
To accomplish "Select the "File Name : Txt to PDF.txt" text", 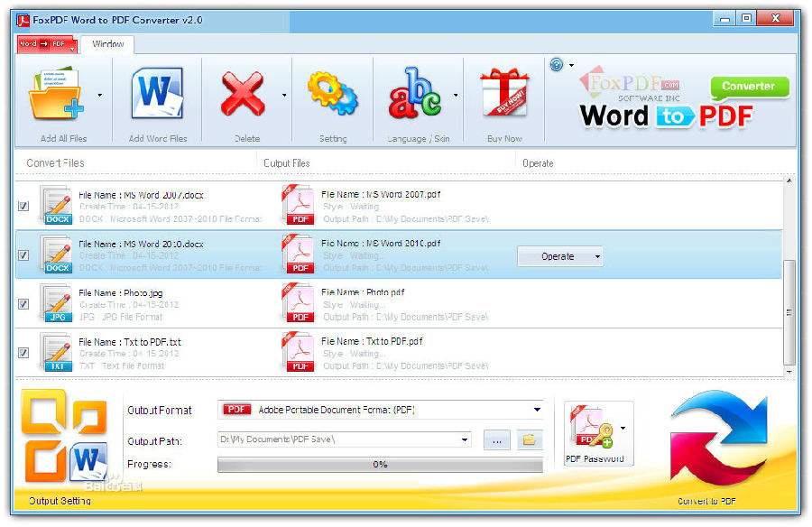I will tap(130, 342).
